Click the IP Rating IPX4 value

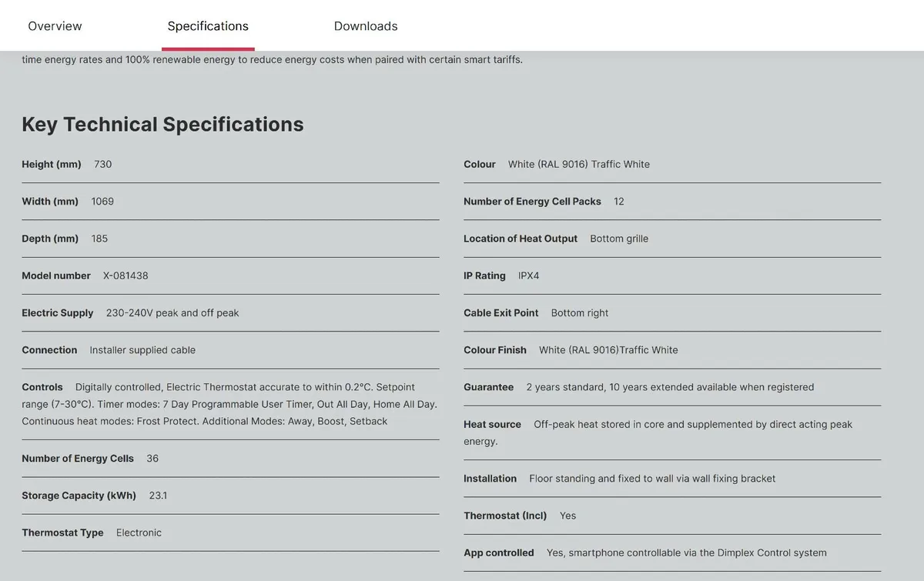[529, 275]
